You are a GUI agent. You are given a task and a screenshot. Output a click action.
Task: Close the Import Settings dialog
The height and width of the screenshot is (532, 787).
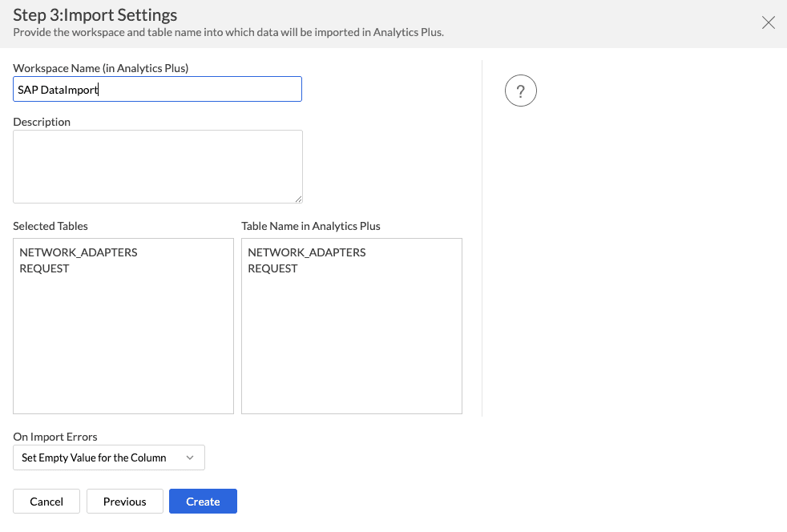click(x=768, y=22)
